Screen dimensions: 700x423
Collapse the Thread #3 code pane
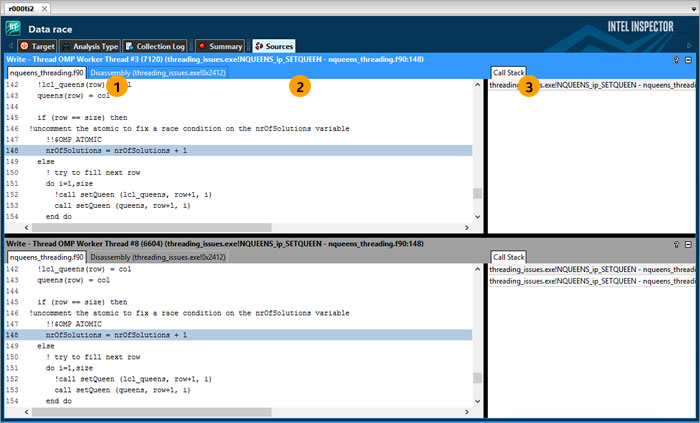point(688,60)
